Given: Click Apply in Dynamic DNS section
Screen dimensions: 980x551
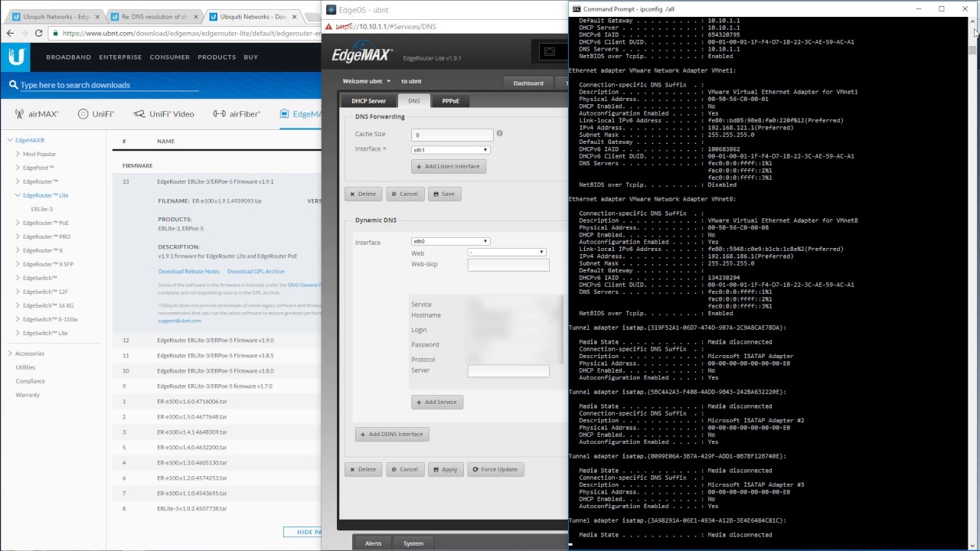Looking at the screenshot, I should tap(445, 469).
